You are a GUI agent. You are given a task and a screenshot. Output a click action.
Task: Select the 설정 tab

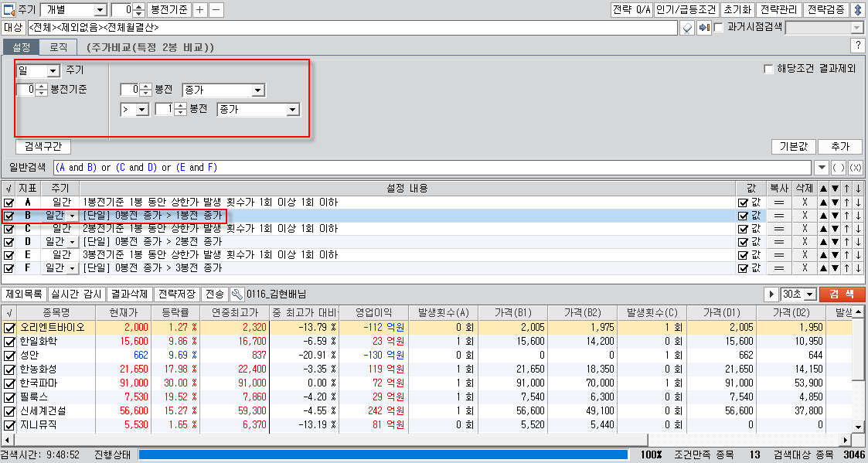[x=22, y=47]
